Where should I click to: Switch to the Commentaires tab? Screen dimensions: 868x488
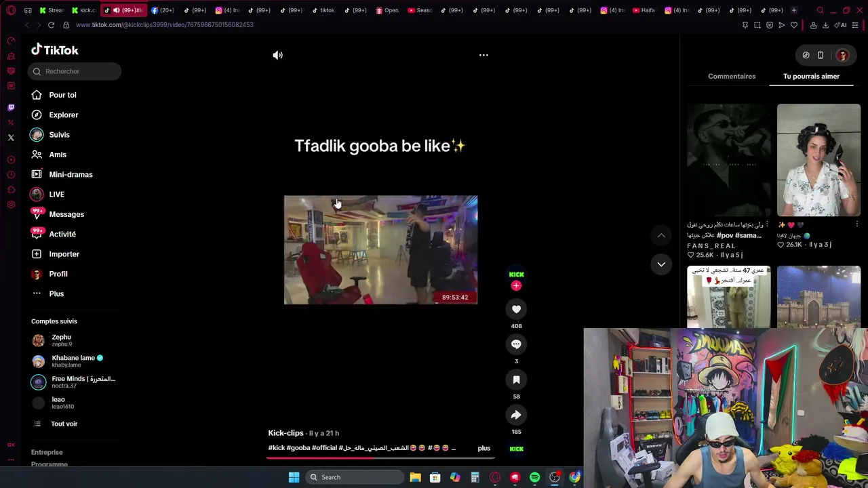tap(732, 77)
